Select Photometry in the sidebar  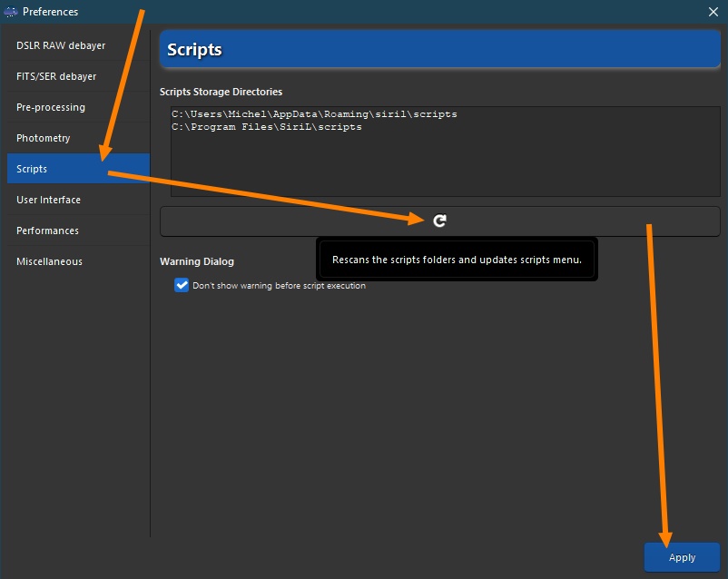(44, 138)
